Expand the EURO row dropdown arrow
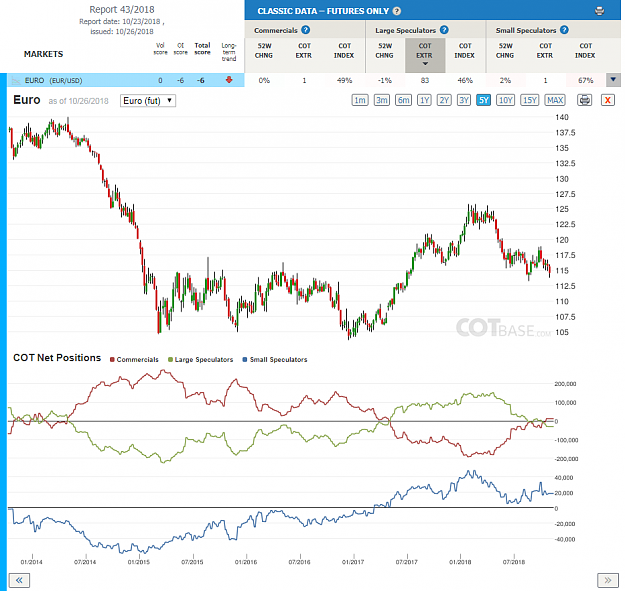 pos(613,80)
